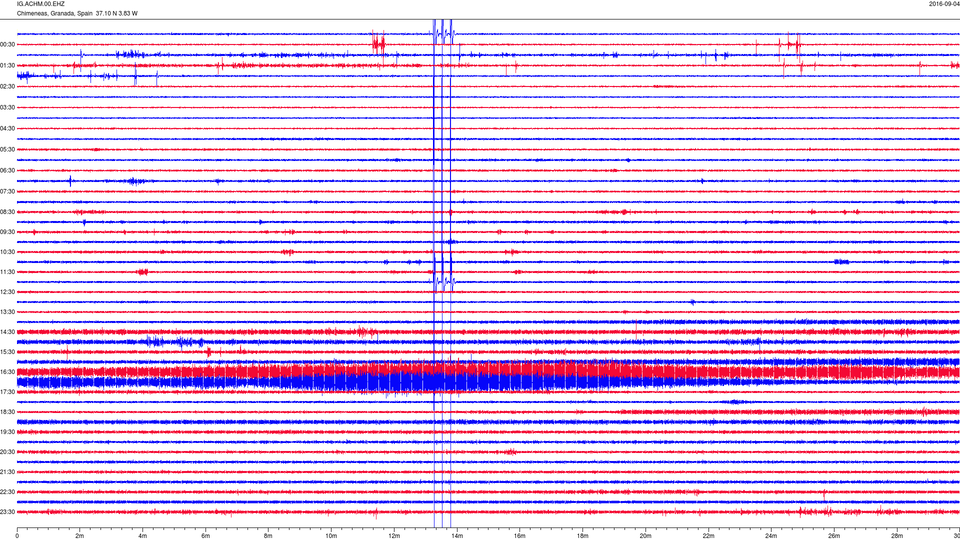
Task: Click the '12m' axis tick label
Action: 394,536
